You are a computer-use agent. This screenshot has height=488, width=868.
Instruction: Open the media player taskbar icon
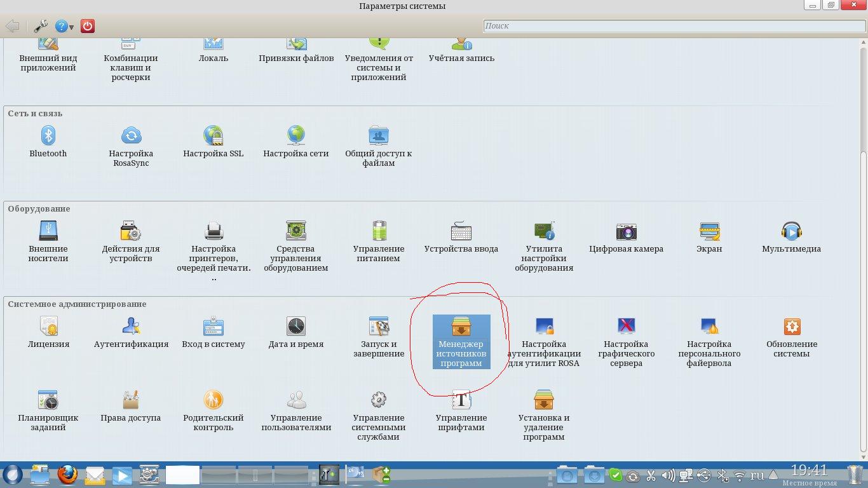[122, 475]
